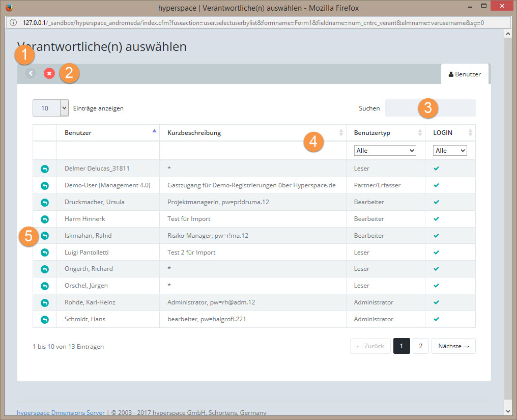Screen dimensions: 517x420
Task: Click the Nächste pagination button
Action: [x=453, y=346]
